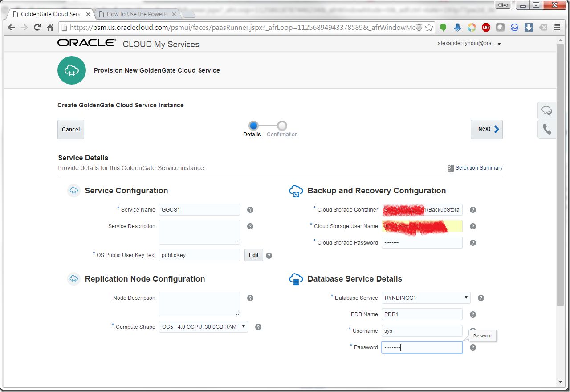Cancel the service instance creation
Screen dimensions: 570x392
click(x=71, y=130)
